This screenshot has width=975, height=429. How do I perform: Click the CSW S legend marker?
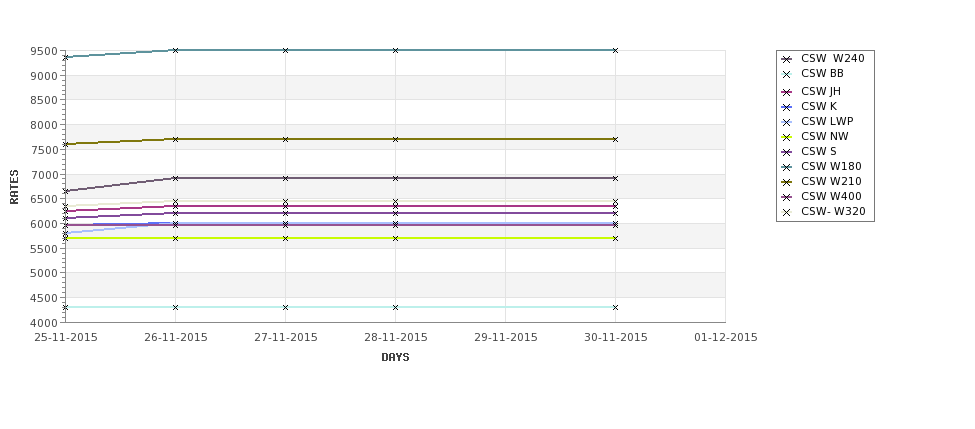787,152
